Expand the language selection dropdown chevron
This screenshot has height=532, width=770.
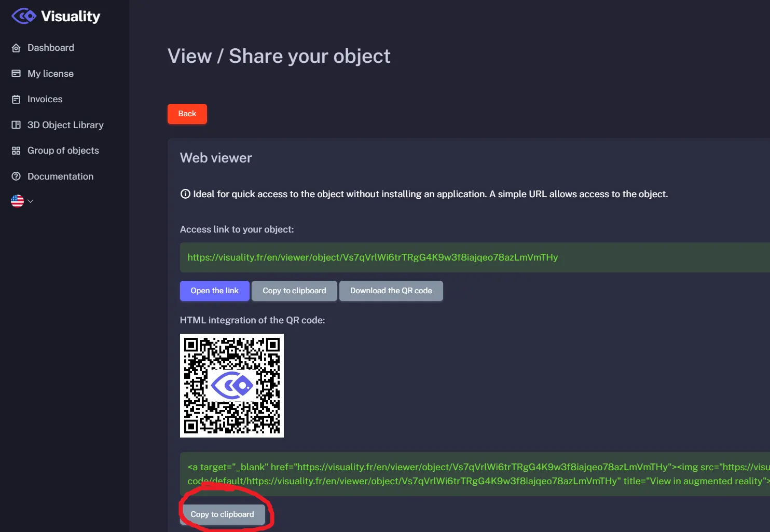30,201
